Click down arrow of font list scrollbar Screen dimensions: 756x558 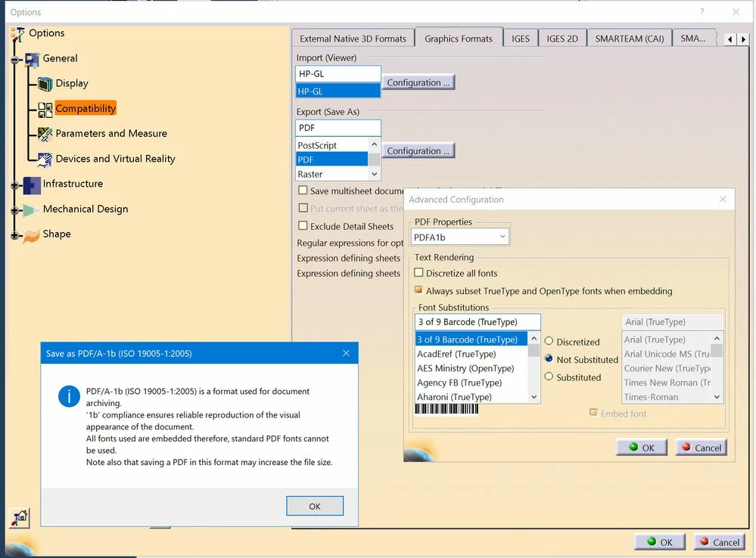(534, 397)
